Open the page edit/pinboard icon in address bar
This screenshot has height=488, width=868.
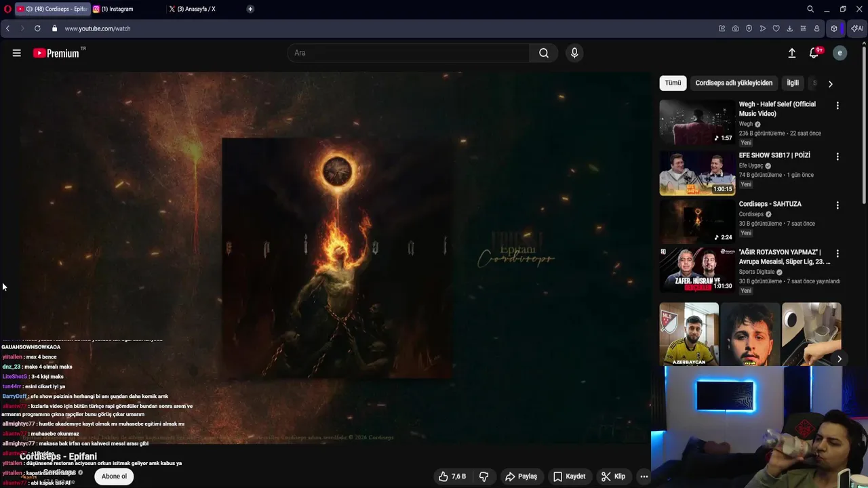[x=722, y=28]
